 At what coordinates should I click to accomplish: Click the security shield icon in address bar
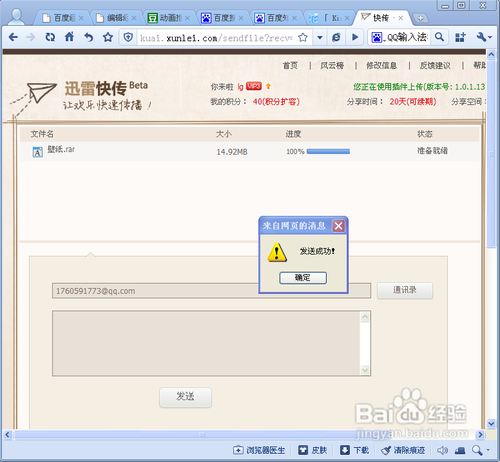tap(128, 37)
